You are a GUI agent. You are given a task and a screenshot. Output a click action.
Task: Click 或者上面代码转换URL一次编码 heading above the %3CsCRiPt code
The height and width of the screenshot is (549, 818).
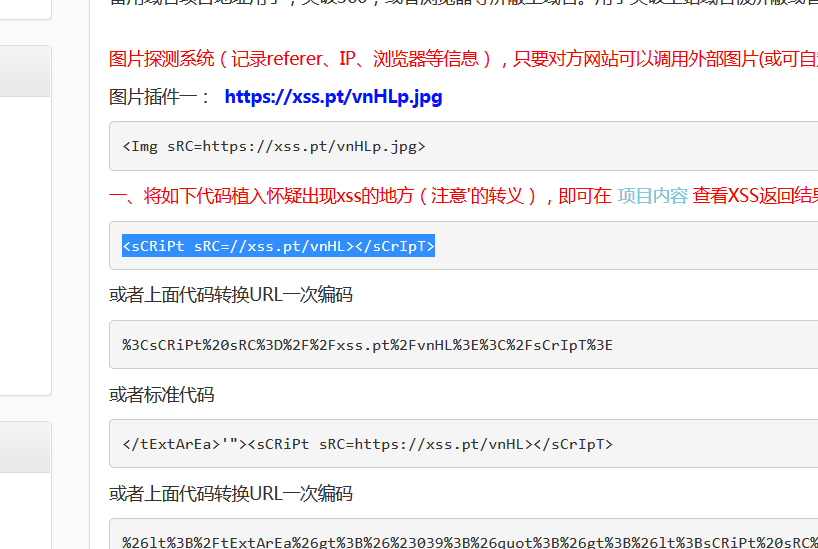[x=231, y=295]
